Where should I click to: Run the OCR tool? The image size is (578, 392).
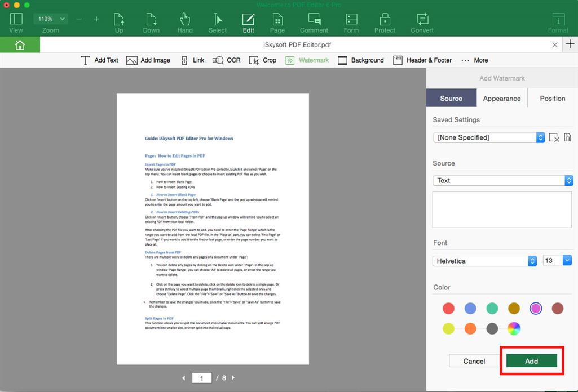(226, 60)
